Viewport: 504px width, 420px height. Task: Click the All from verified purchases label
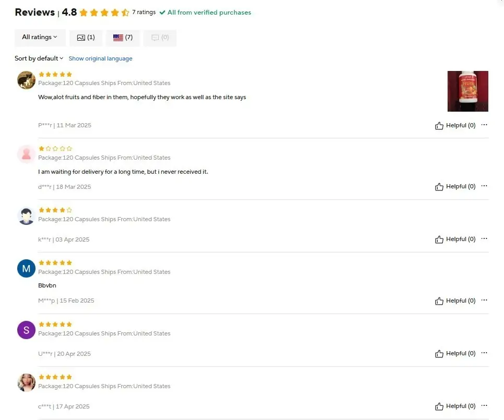205,13
